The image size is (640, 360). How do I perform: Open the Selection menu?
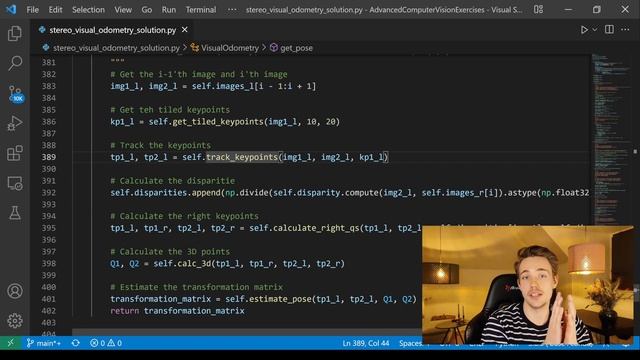click(x=88, y=9)
